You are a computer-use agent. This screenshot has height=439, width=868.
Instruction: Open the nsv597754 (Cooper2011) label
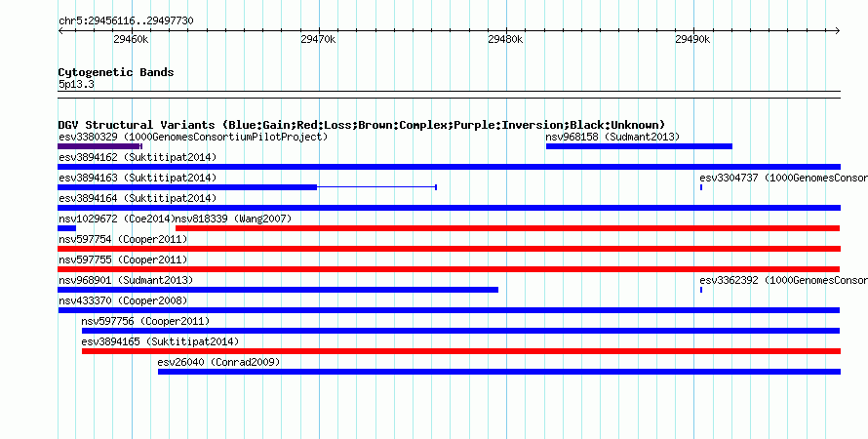click(123, 239)
